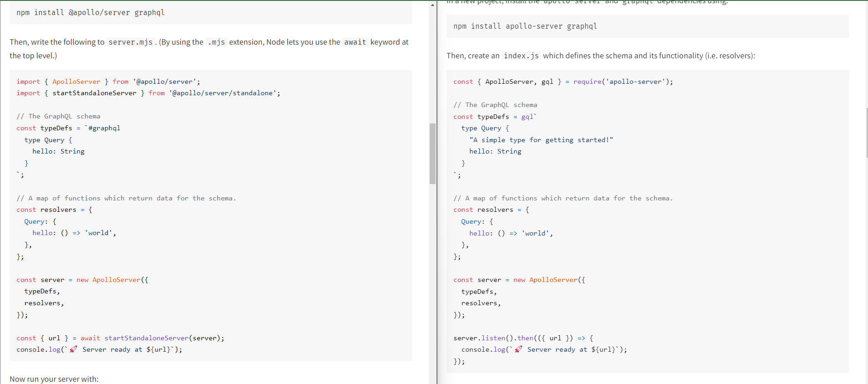Click 'typeDefs,' argument in right pane

479,292
